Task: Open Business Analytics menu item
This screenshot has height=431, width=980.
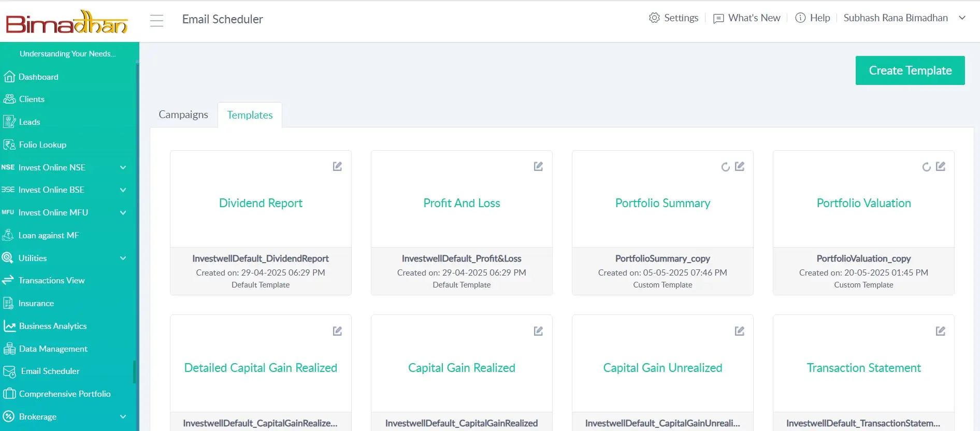Action: coord(53,326)
